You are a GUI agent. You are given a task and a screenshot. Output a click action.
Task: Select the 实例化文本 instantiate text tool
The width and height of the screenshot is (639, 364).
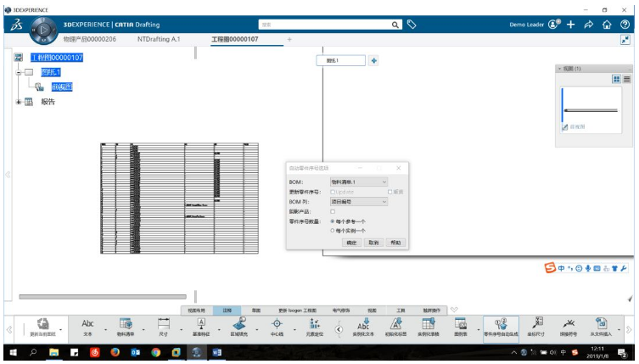[363, 328]
